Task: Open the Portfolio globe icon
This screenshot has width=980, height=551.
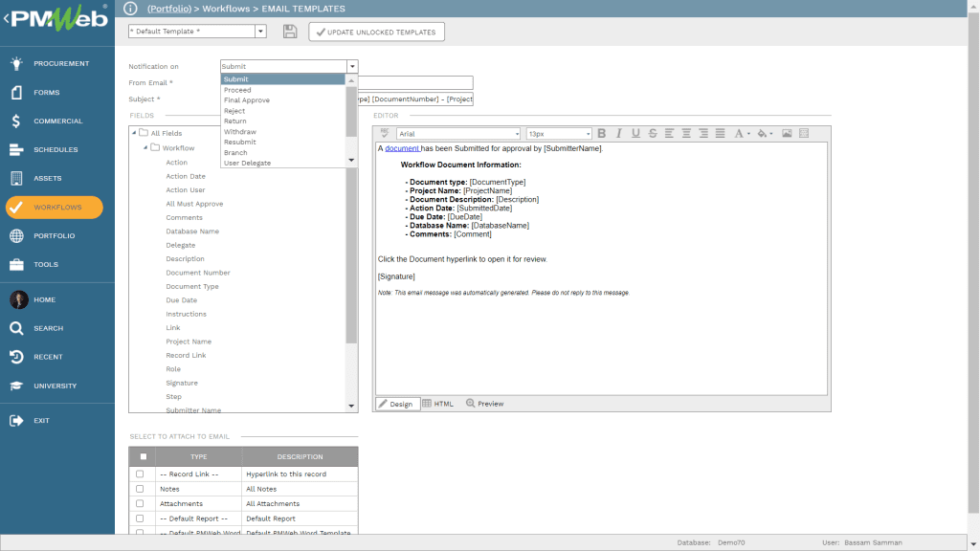Action: (17, 235)
